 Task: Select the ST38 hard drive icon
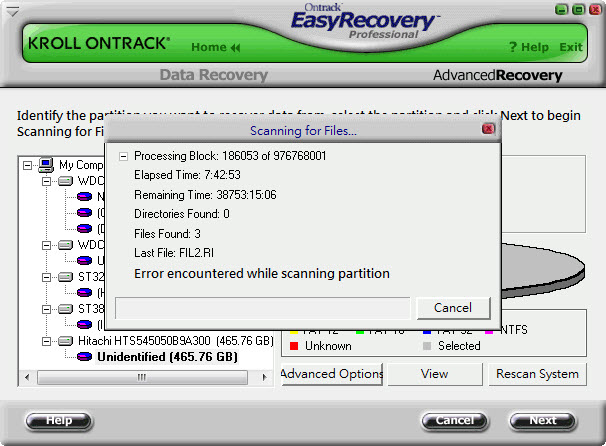click(x=65, y=309)
